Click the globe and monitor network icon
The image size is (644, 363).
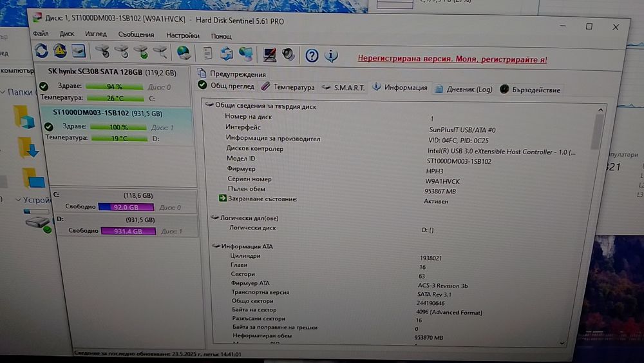coord(246,54)
